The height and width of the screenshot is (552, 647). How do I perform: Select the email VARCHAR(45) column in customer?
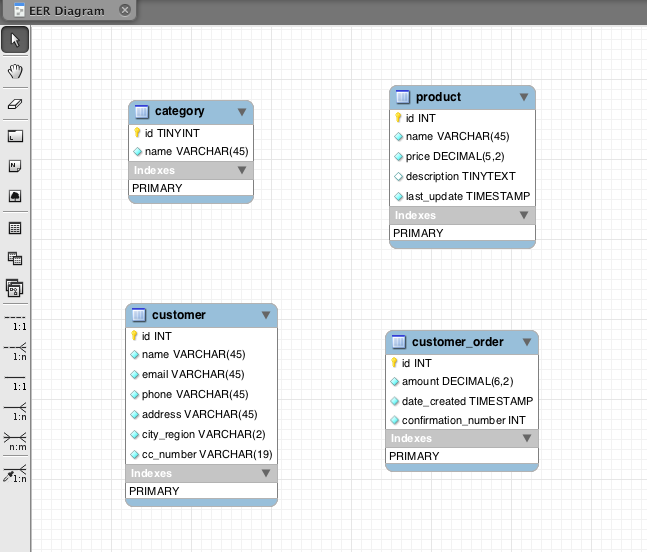click(192, 374)
